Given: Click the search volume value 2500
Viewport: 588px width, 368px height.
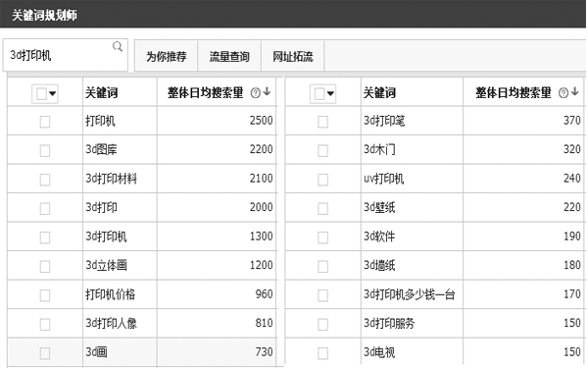Looking at the screenshot, I should point(261,121).
